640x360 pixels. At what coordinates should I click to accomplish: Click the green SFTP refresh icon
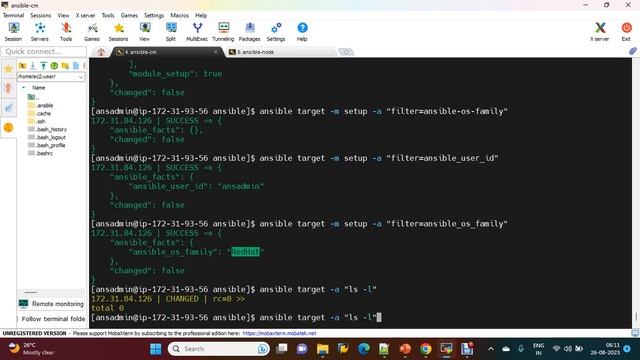(x=54, y=66)
